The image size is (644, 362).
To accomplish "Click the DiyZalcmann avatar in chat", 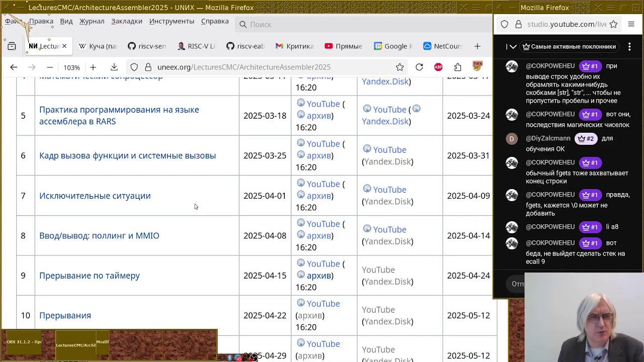I will [512, 139].
